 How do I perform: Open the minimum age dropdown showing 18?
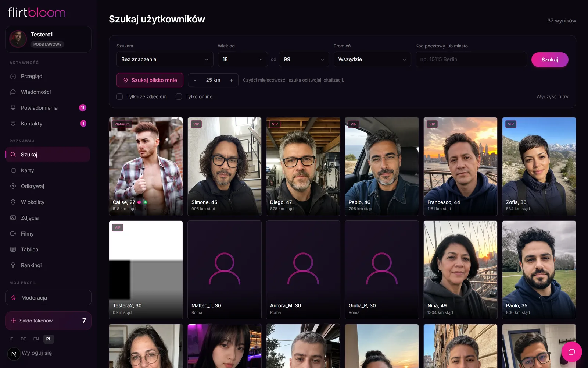(x=243, y=59)
